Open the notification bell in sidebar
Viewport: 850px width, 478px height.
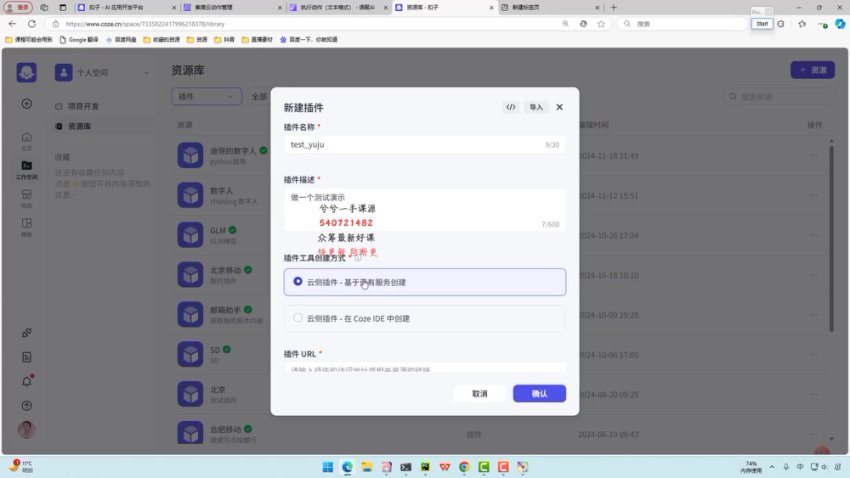[x=26, y=381]
